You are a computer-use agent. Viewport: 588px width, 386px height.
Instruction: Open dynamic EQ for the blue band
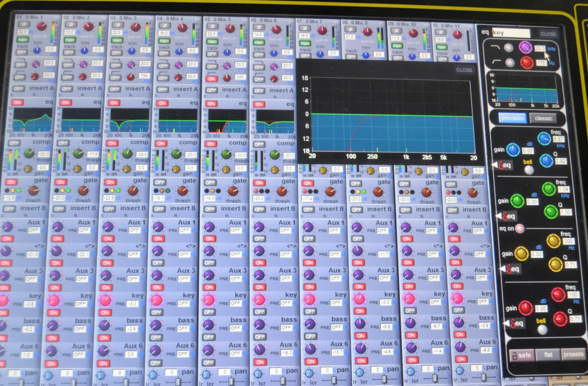(x=503, y=165)
